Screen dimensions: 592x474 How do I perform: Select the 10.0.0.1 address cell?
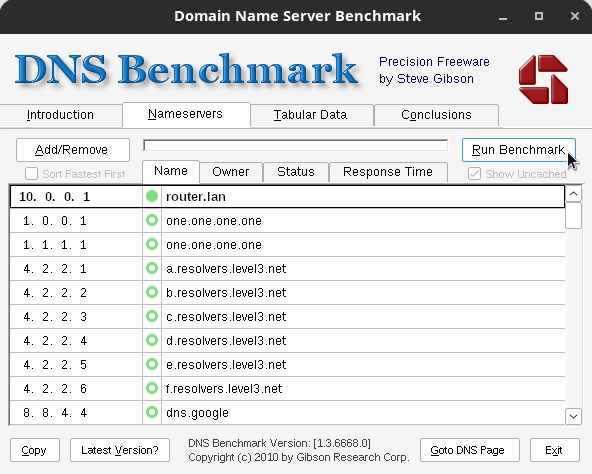click(76, 196)
